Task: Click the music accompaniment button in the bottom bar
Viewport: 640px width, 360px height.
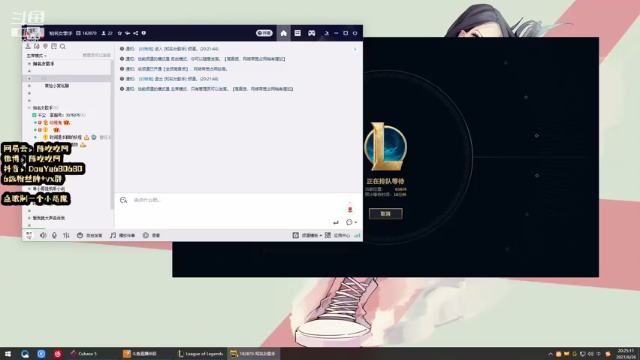Action: coord(122,235)
